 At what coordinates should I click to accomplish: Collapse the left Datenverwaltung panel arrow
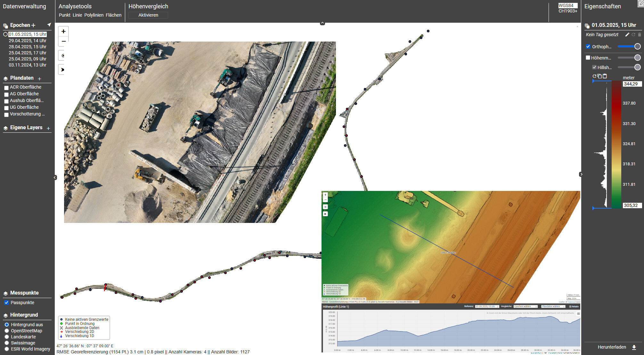[x=55, y=177]
